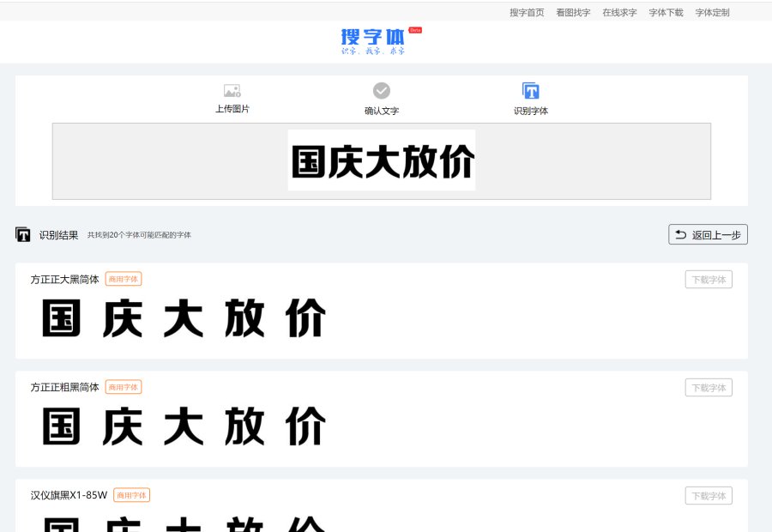Download the 方正正大黑简体 font
The width and height of the screenshot is (772, 532).
709,280
